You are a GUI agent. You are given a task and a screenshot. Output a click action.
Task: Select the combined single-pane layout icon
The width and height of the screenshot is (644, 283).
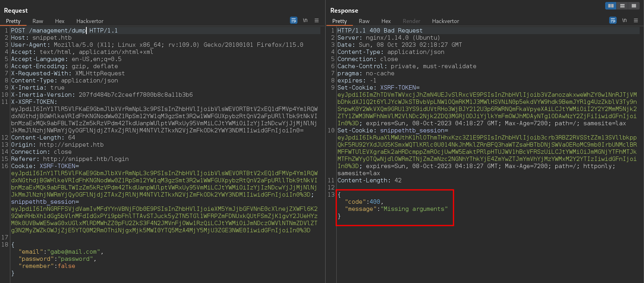[634, 6]
